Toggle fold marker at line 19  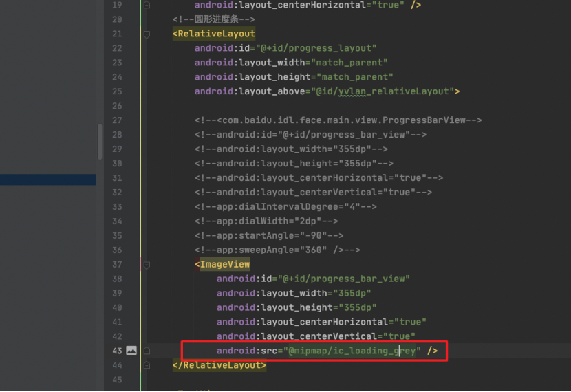pos(147,5)
